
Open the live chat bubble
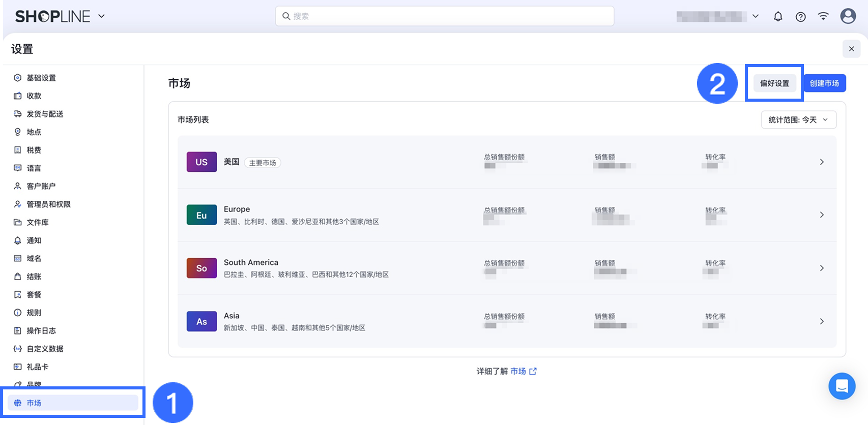click(842, 386)
